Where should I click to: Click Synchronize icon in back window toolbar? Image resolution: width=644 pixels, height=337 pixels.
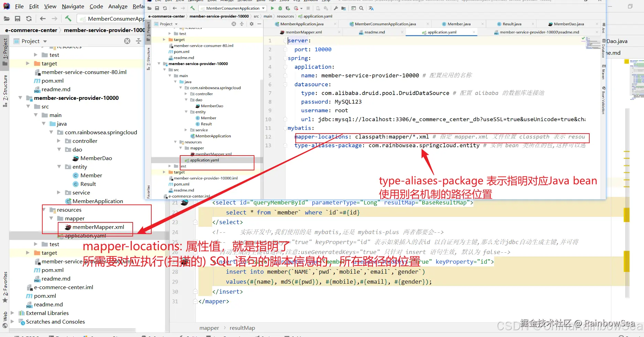point(29,19)
